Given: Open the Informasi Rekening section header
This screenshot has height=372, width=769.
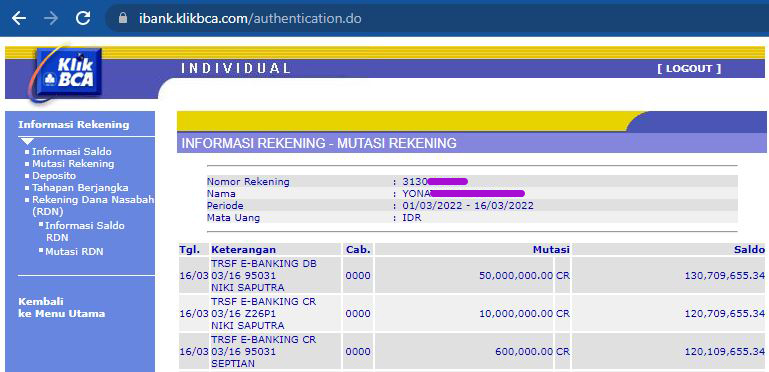Looking at the screenshot, I should [74, 124].
